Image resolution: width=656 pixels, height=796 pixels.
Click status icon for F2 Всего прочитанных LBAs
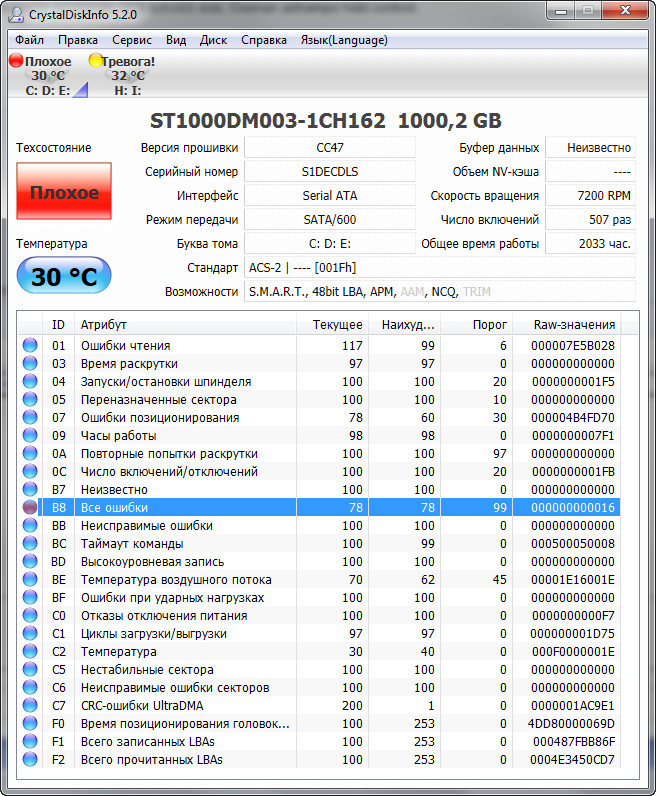[30, 759]
